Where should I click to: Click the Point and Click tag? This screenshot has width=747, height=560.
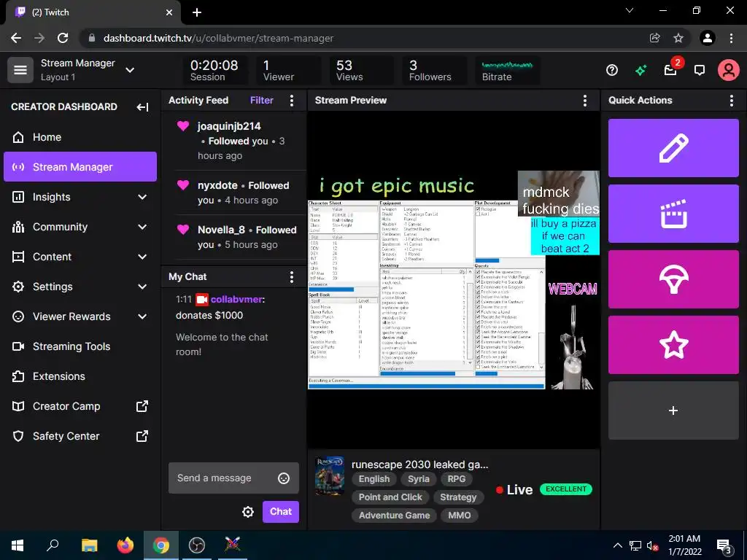390,497
